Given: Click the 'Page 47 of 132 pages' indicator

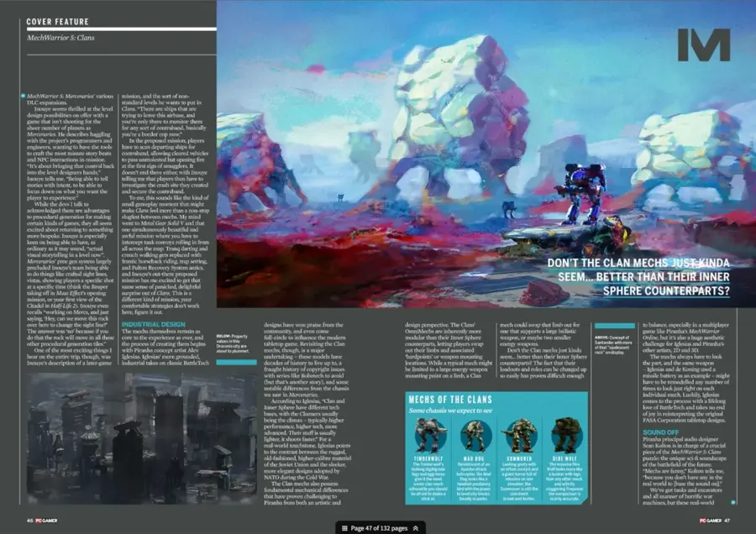Looking at the screenshot, I should 379,528.
